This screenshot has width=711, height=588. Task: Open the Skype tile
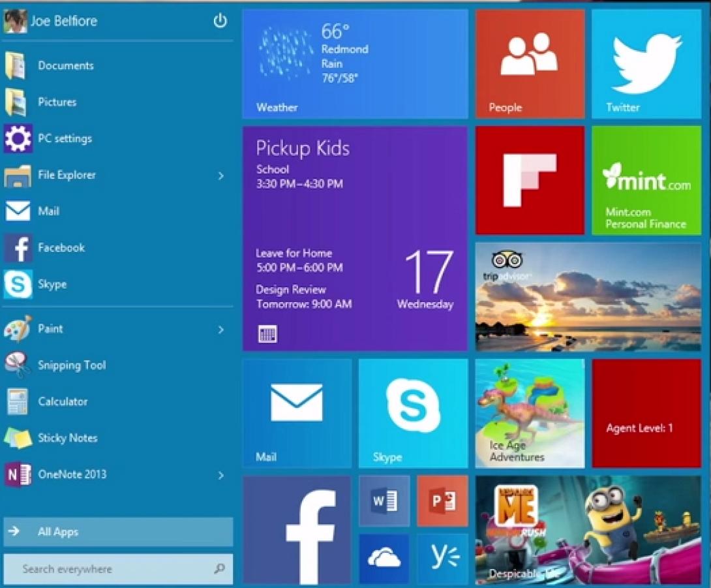[412, 412]
